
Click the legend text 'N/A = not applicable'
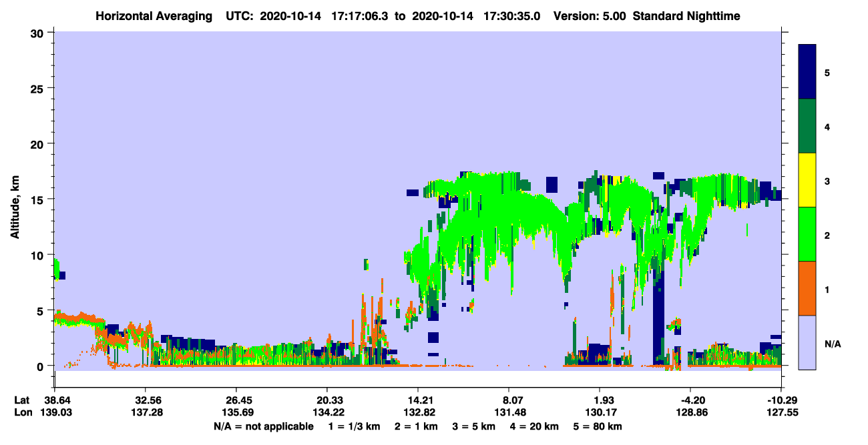pos(263,426)
